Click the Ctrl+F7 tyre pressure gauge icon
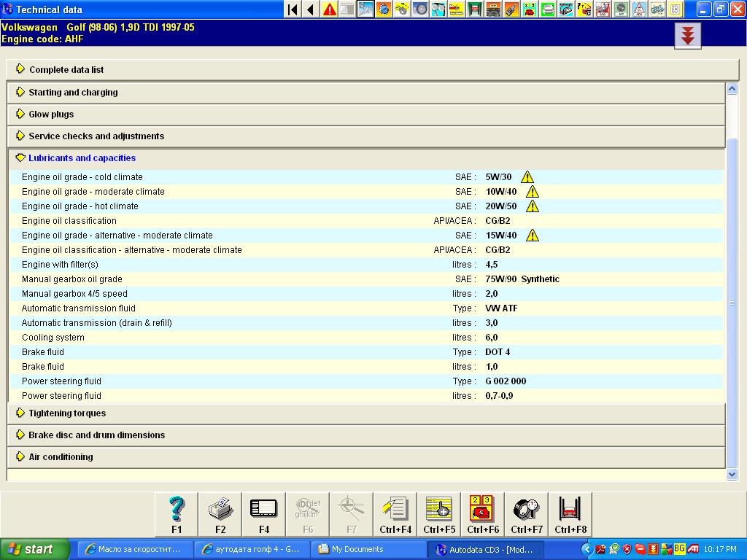Screen dimensions: 747x560 pyautogui.click(x=527, y=513)
